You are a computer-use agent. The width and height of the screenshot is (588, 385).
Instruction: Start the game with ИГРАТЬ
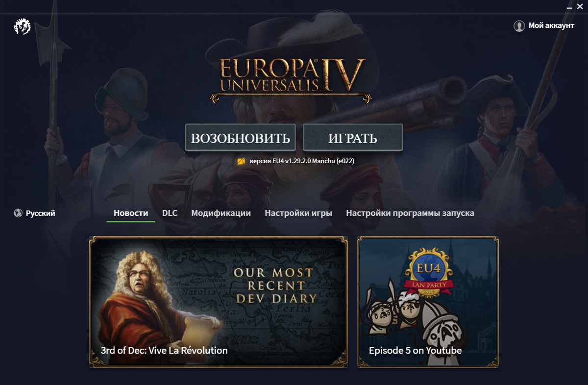pyautogui.click(x=353, y=138)
